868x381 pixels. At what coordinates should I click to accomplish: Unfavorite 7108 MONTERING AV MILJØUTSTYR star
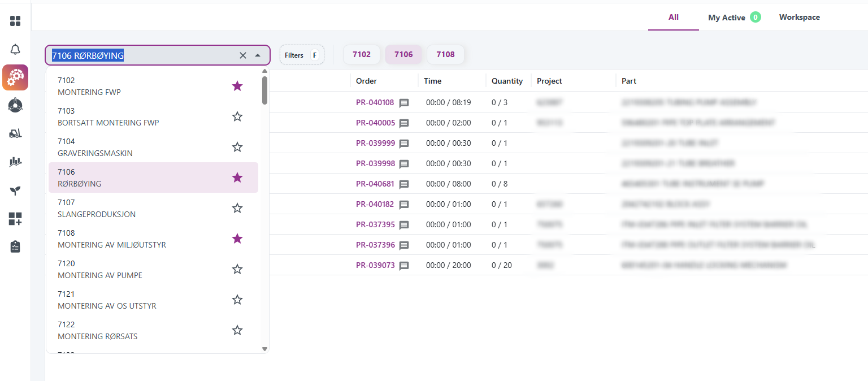pyautogui.click(x=237, y=239)
